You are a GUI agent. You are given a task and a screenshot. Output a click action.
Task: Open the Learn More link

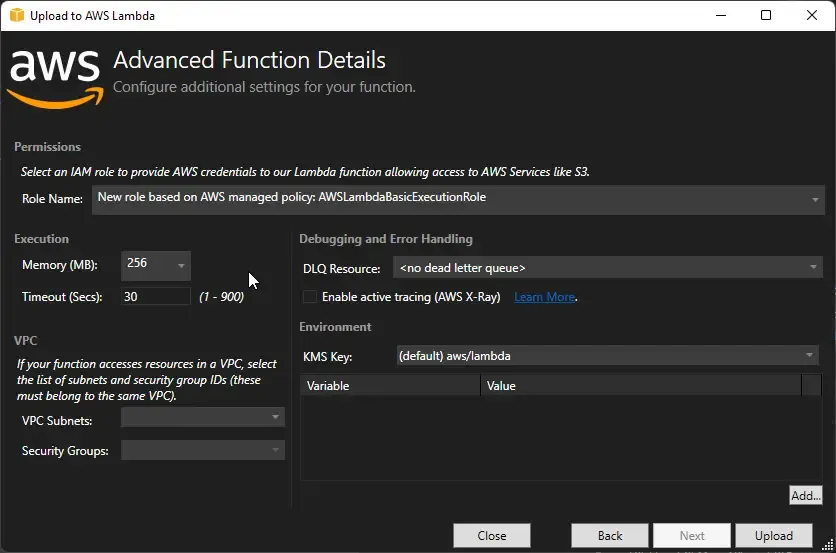click(x=544, y=297)
